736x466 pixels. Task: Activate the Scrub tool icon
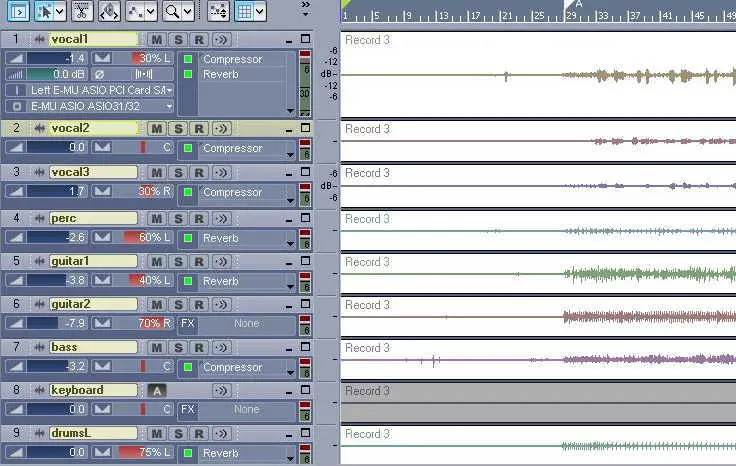tap(109, 11)
